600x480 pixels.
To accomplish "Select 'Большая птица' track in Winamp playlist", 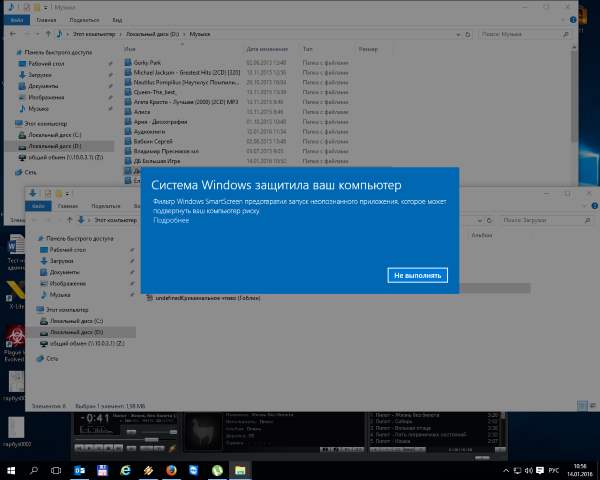I will [x=402, y=428].
